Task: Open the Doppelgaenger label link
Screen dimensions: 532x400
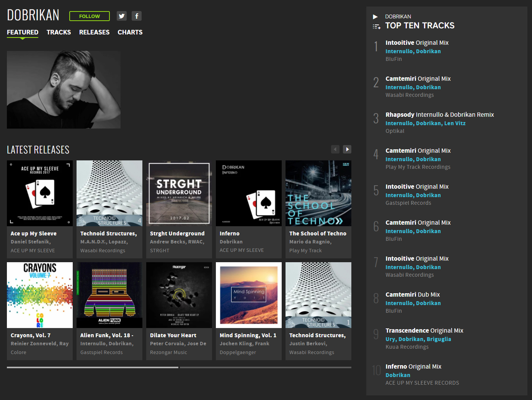Action: 238,353
